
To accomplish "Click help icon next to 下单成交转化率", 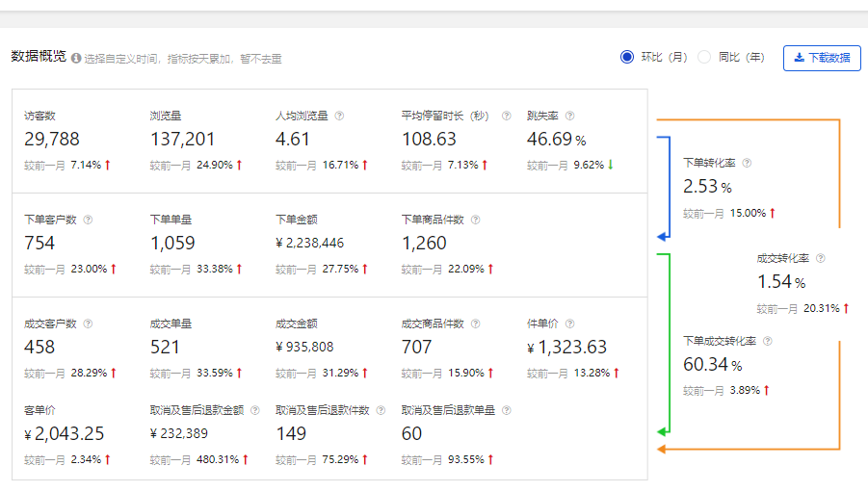I will point(768,341).
